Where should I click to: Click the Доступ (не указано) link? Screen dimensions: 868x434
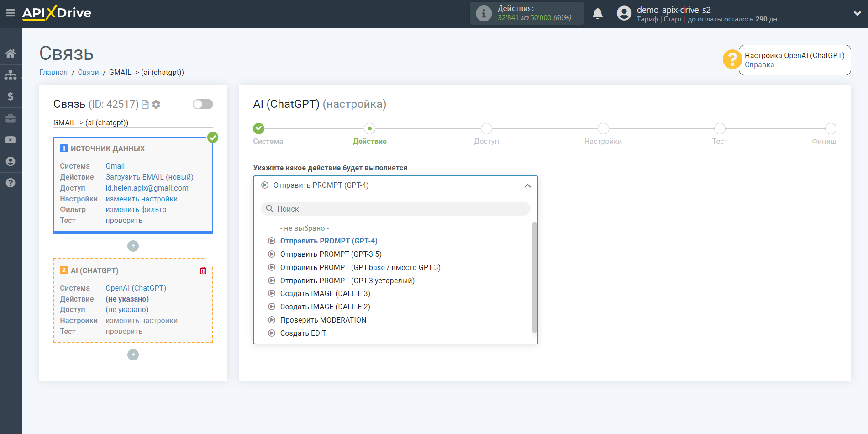click(x=127, y=309)
